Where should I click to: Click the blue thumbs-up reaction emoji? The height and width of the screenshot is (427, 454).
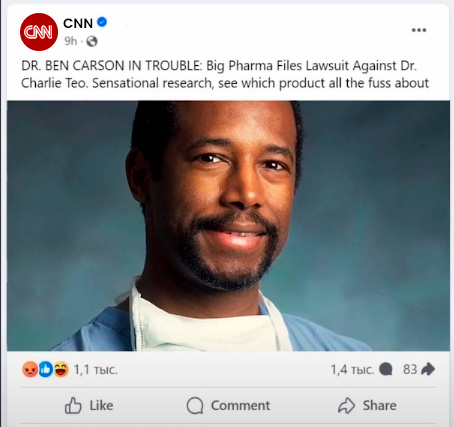pyautogui.click(x=46, y=369)
